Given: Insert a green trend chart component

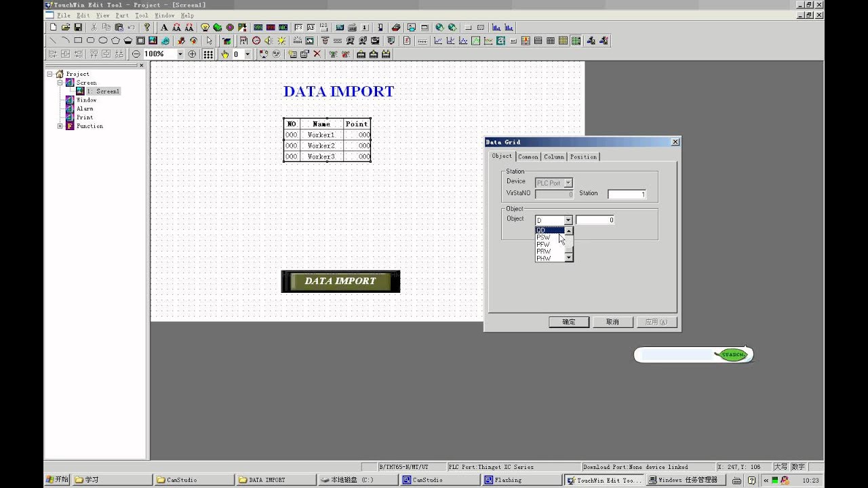Looking at the screenshot, I should pyautogui.click(x=475, y=41).
